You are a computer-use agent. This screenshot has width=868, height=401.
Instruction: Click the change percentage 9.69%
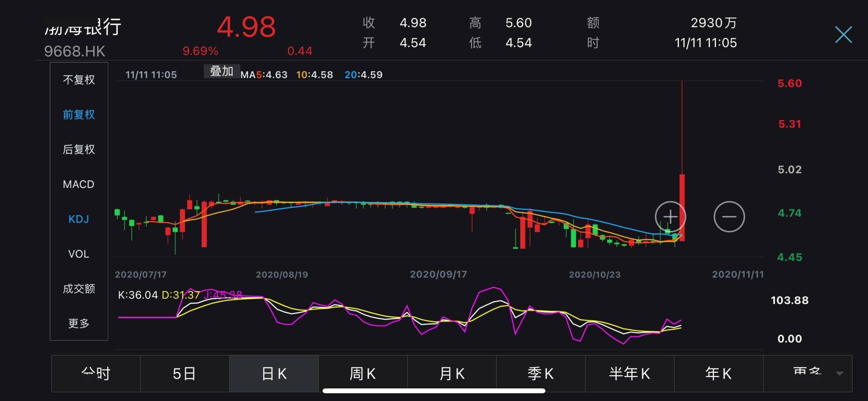[x=200, y=51]
